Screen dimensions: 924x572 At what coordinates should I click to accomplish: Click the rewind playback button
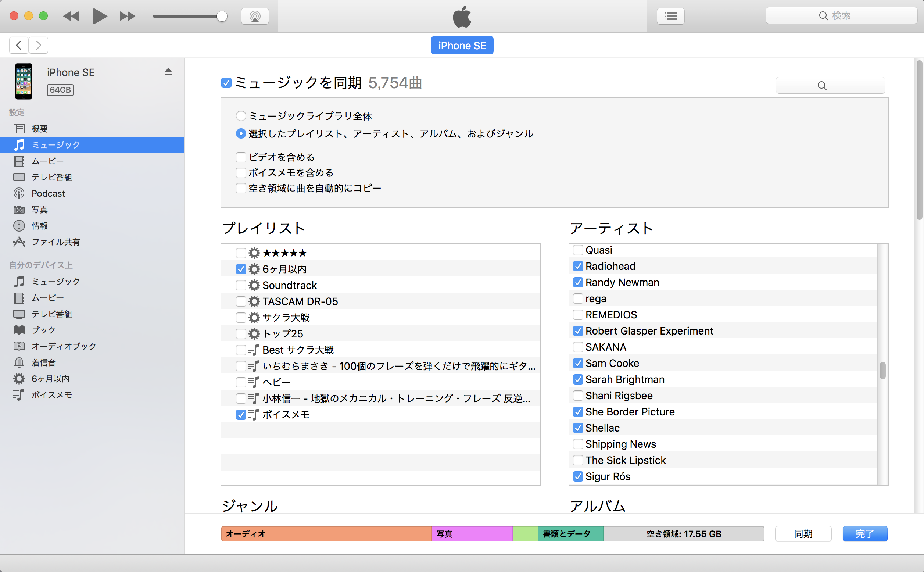71,16
